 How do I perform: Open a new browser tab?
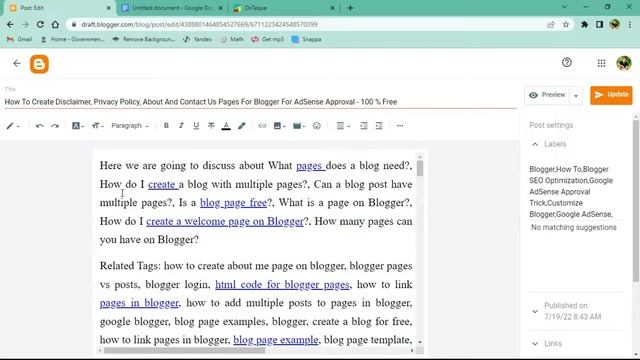(x=350, y=8)
